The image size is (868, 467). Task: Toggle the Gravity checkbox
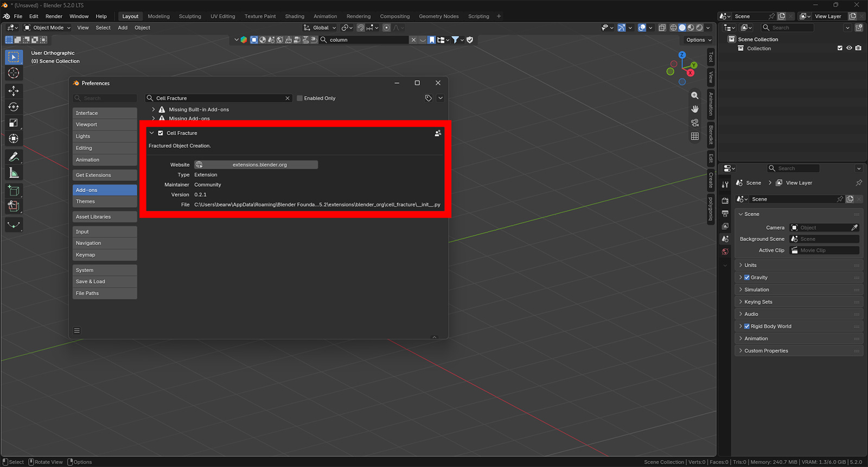click(x=747, y=277)
